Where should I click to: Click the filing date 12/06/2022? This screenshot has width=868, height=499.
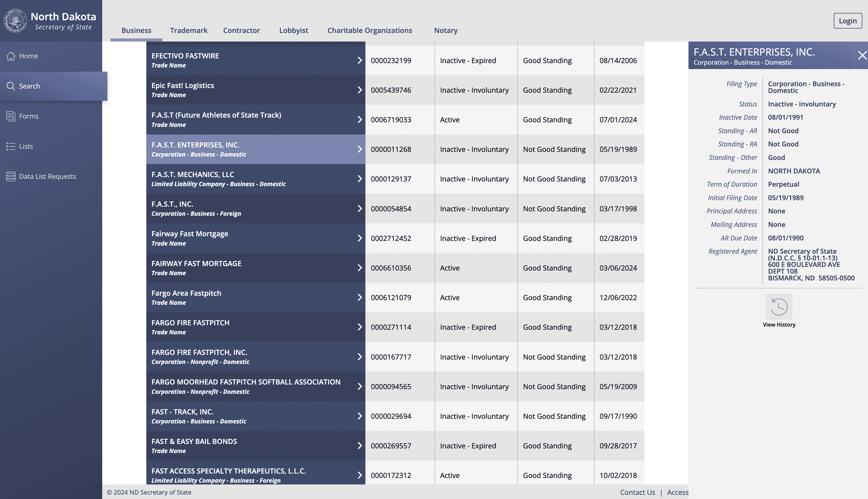[x=618, y=298]
